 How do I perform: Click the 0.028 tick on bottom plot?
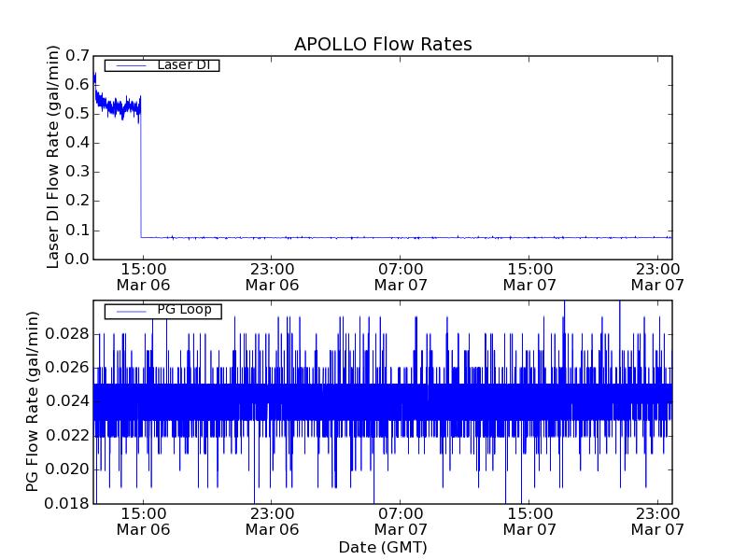click(70, 334)
